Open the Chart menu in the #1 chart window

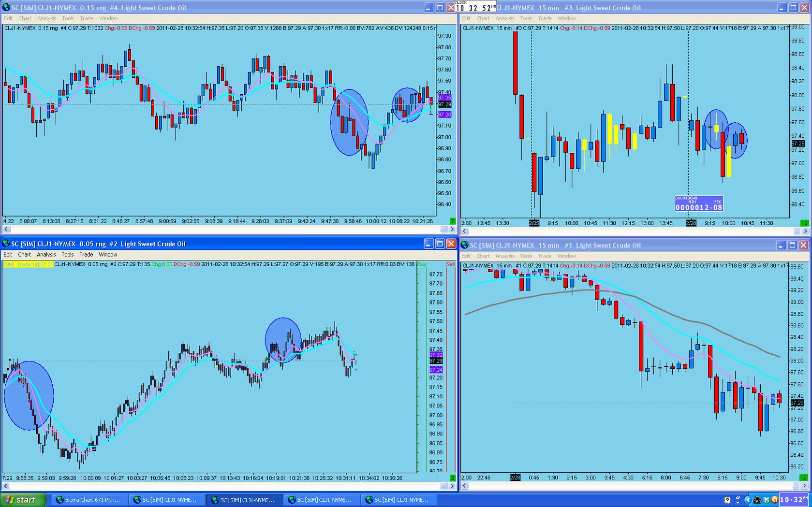tap(483, 256)
